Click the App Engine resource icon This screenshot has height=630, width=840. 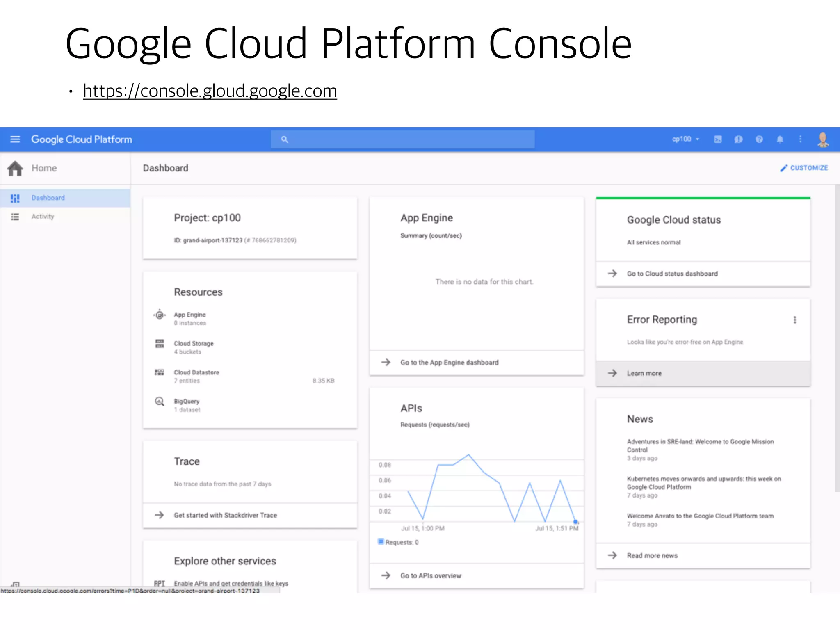[x=160, y=315]
